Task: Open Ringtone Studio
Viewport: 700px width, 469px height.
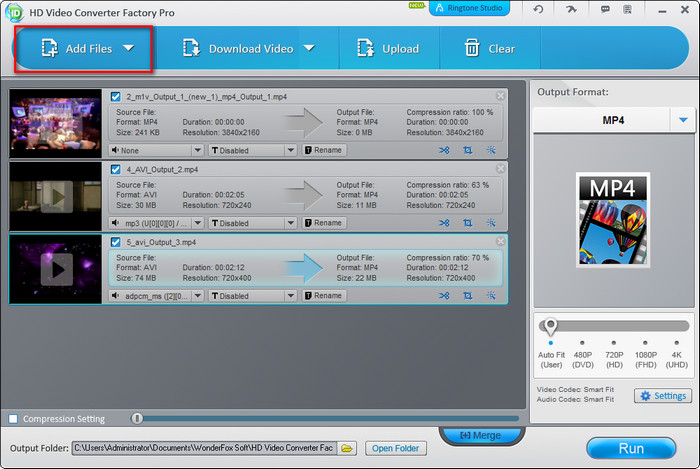Action: (469, 8)
